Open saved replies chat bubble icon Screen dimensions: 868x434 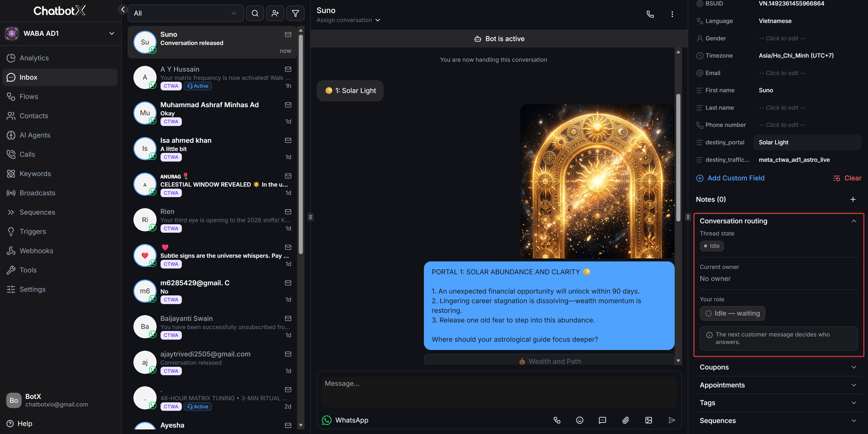(603, 420)
